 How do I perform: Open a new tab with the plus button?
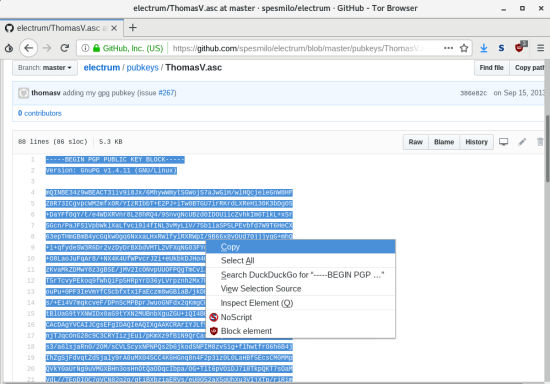tap(133, 28)
